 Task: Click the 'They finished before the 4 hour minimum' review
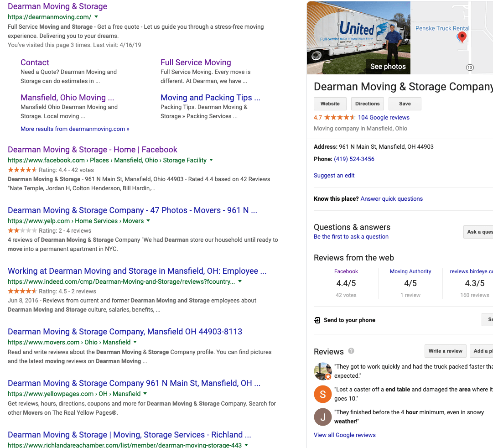click(x=409, y=417)
